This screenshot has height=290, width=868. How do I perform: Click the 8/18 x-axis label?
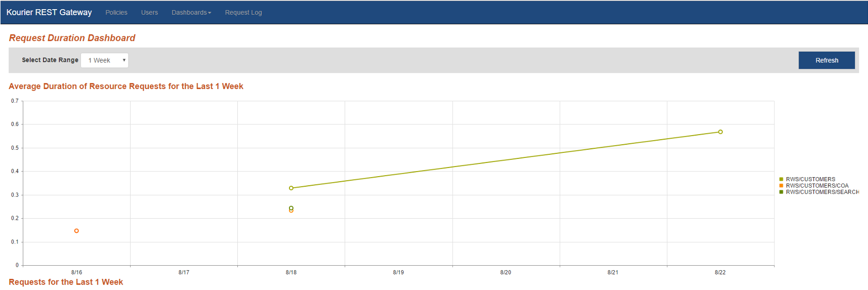point(291,272)
